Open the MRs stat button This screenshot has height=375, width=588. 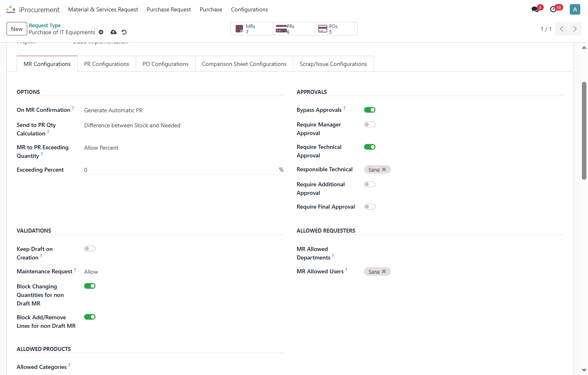252,29
